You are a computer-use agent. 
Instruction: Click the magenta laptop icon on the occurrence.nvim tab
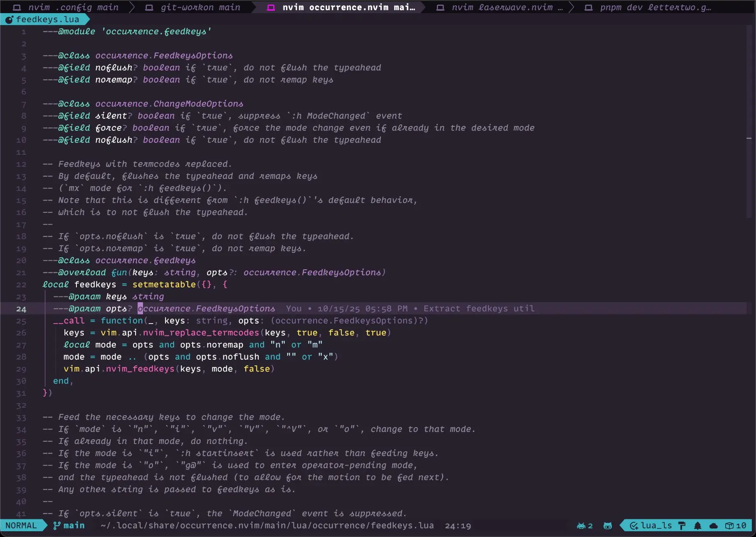click(271, 7)
